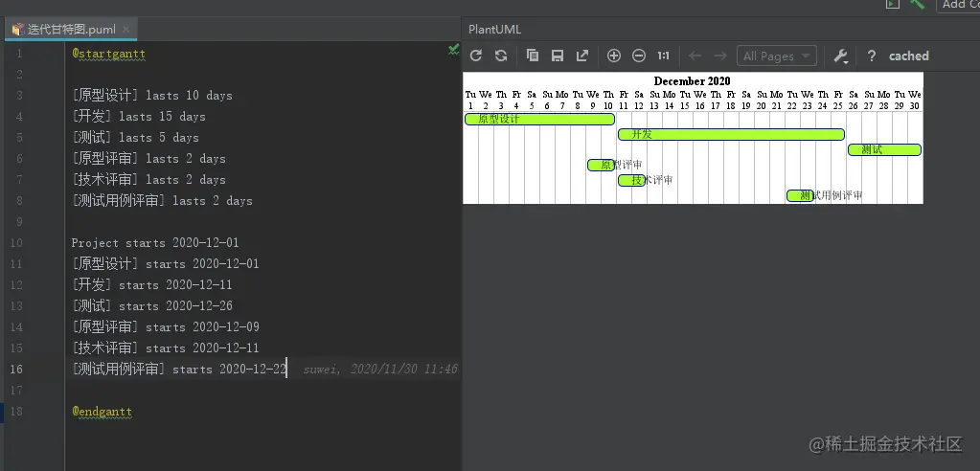Viewport: 980px width, 471px height.
Task: Close the 迭代甘特图.puml tab
Action: [125, 30]
